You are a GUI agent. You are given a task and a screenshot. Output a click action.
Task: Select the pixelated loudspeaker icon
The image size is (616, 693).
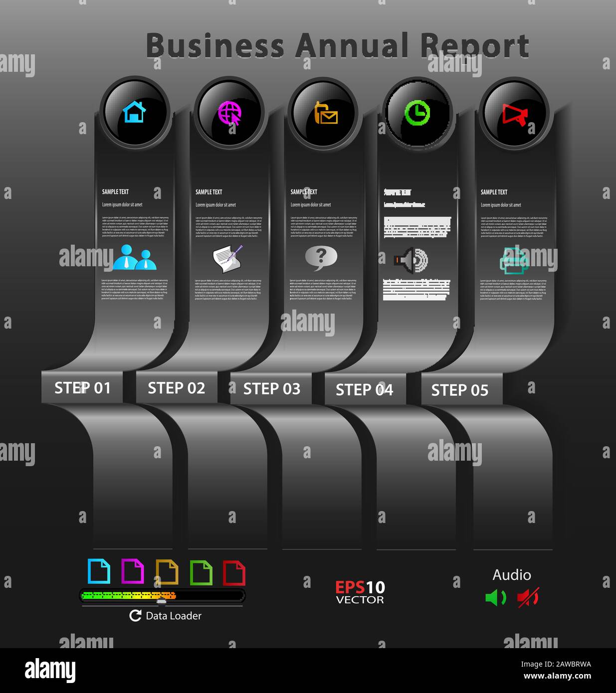tap(411, 260)
